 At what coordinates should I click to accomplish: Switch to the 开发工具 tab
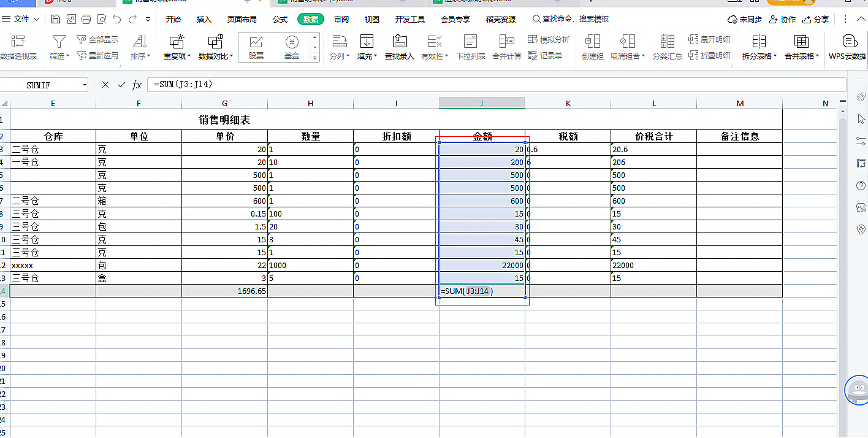click(410, 20)
